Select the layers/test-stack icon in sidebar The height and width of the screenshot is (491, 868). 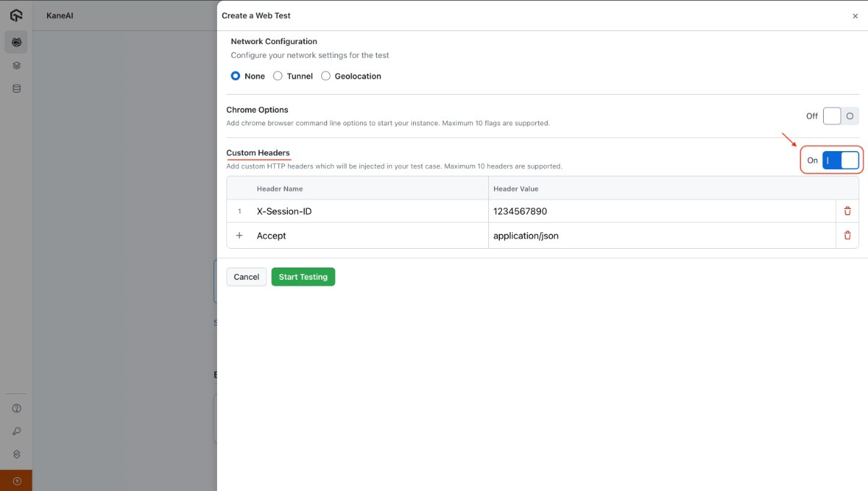click(16, 65)
